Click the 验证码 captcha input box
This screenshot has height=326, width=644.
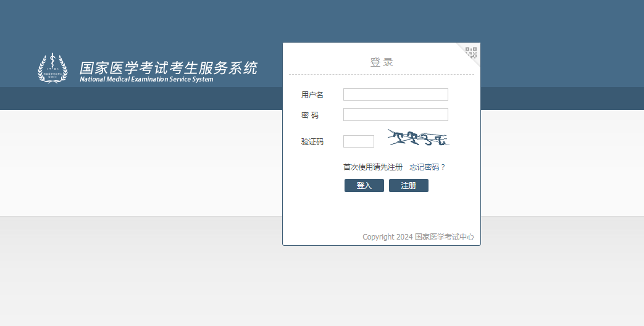point(358,141)
